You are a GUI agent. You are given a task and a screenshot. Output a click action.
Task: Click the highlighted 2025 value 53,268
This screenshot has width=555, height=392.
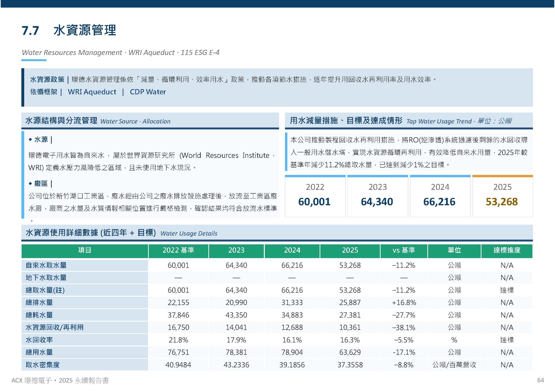(502, 202)
